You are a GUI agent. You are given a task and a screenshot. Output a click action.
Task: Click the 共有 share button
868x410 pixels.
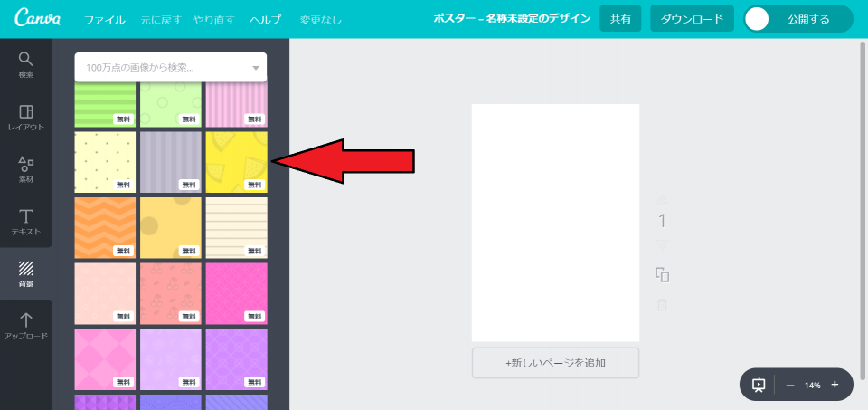click(x=620, y=19)
